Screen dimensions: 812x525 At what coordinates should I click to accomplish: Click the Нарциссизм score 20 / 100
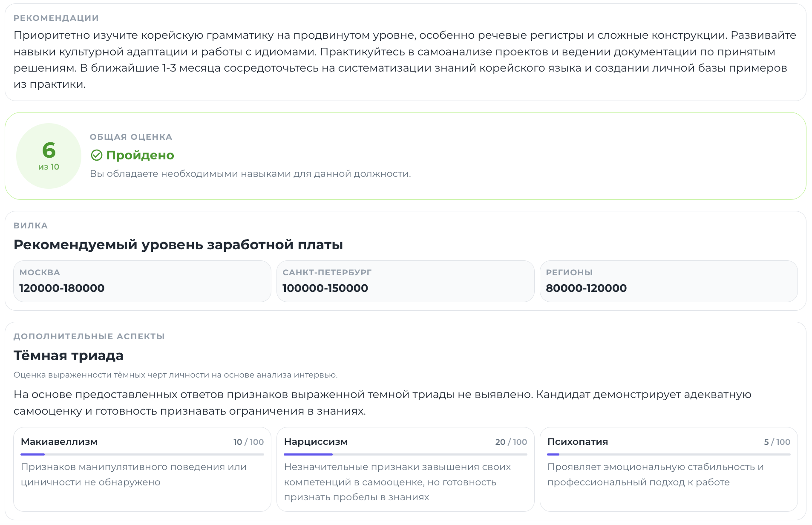(x=511, y=442)
